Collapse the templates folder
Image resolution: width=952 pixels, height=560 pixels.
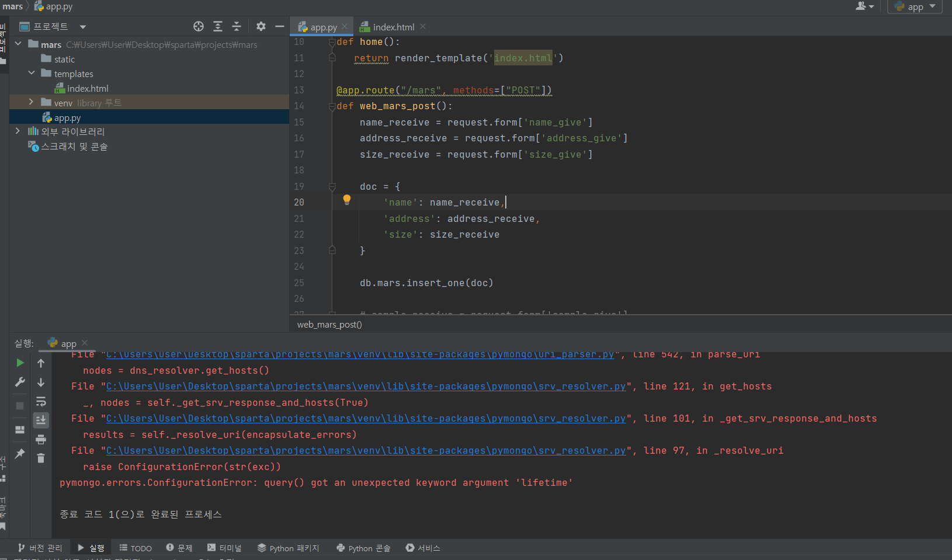[32, 73]
